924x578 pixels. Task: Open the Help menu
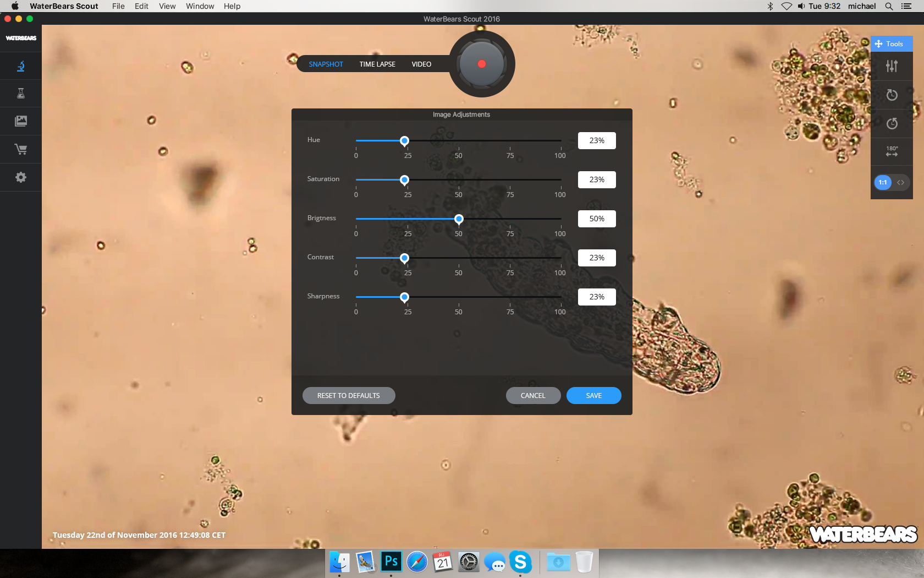point(232,6)
